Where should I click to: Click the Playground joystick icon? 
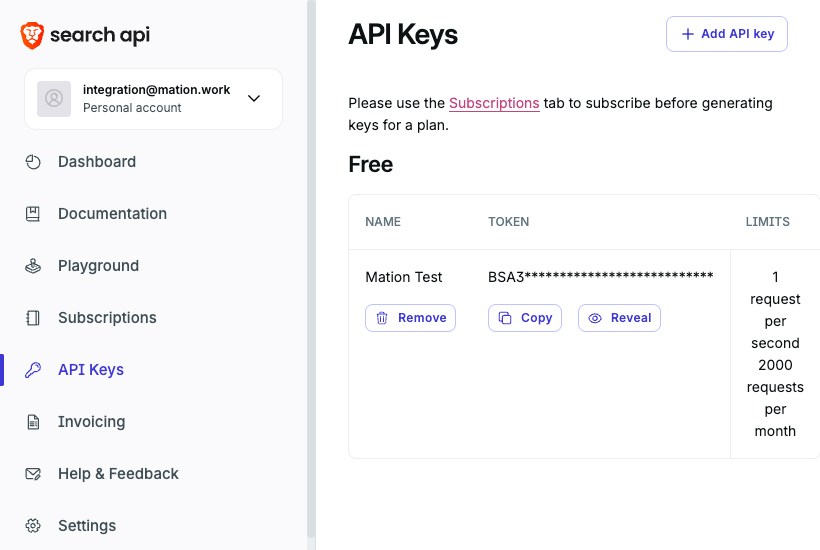pyautogui.click(x=33, y=266)
